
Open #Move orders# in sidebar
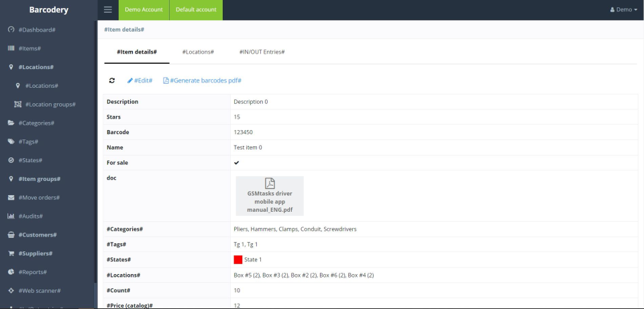[39, 197]
